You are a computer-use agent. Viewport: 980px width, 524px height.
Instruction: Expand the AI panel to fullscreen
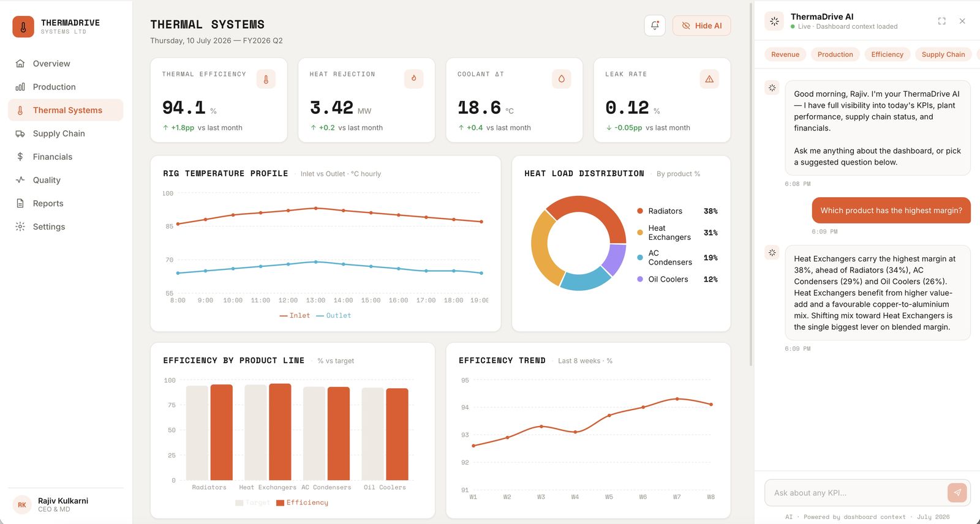pos(942,21)
